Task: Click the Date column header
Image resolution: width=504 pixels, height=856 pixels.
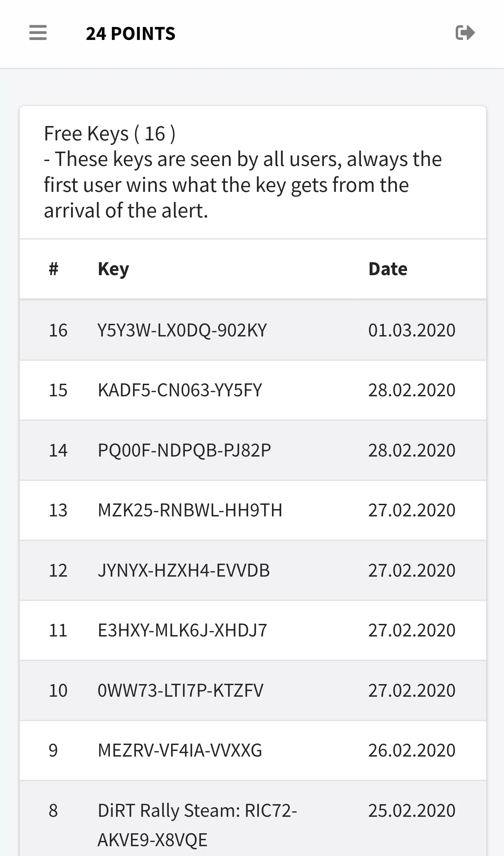Action: (x=388, y=269)
